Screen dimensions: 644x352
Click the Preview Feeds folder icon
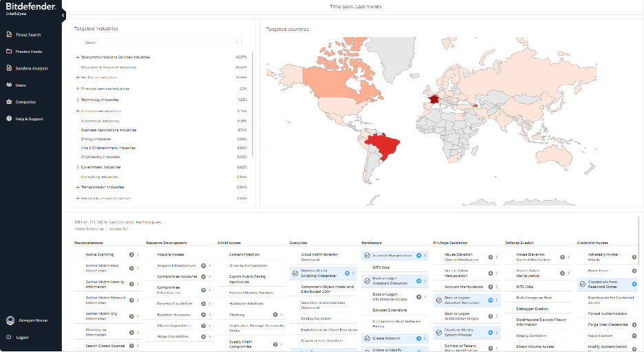click(9, 52)
